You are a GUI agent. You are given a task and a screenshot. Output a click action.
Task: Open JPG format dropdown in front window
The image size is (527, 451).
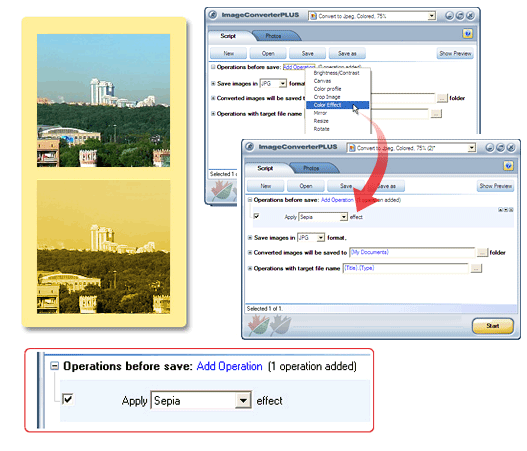coord(321,238)
